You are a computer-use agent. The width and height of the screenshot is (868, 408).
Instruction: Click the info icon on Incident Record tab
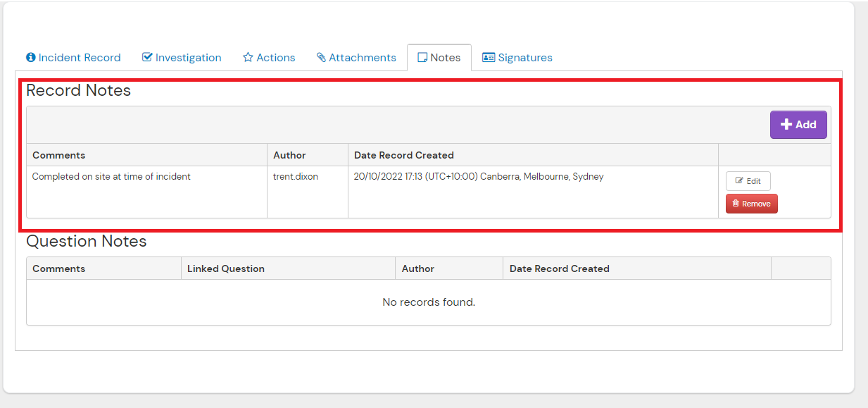coord(31,58)
